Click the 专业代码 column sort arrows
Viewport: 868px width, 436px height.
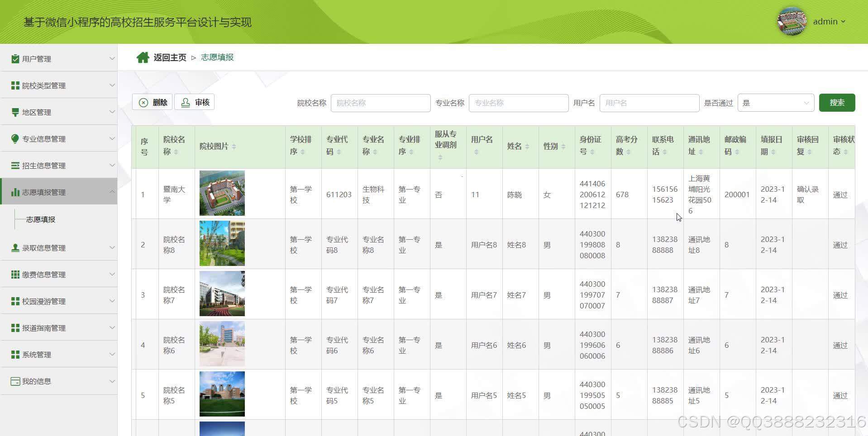[x=339, y=152]
